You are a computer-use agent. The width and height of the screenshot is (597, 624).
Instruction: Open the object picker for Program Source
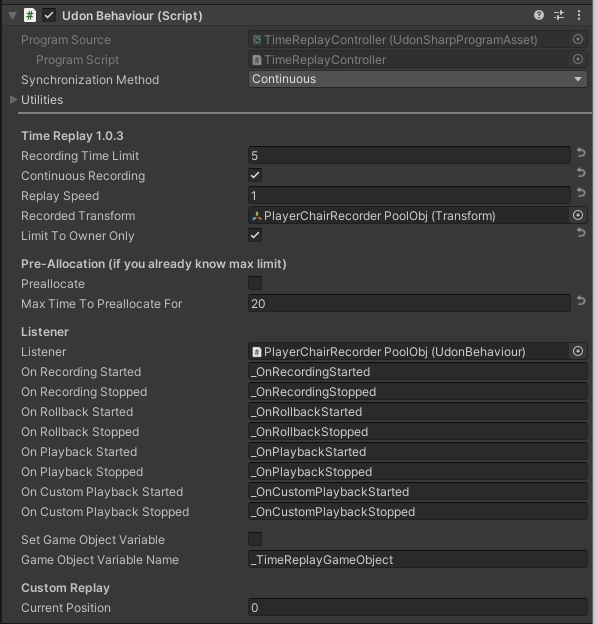(577, 39)
